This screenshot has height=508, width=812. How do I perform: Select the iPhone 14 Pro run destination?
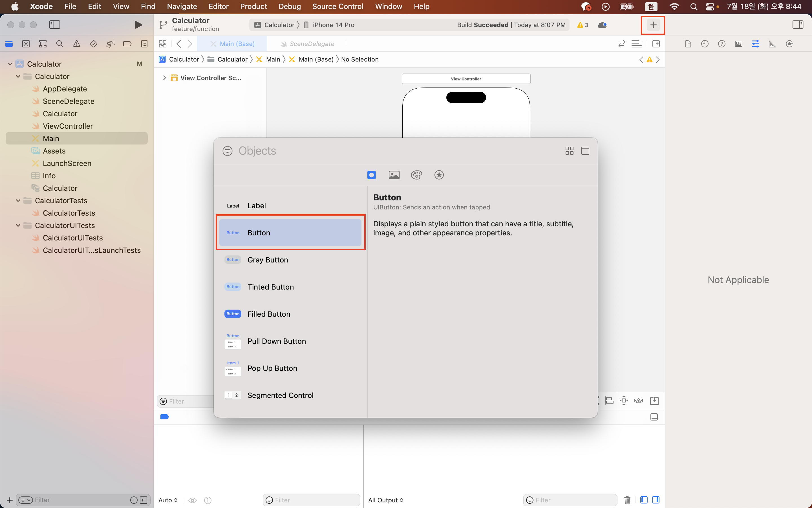(x=329, y=25)
